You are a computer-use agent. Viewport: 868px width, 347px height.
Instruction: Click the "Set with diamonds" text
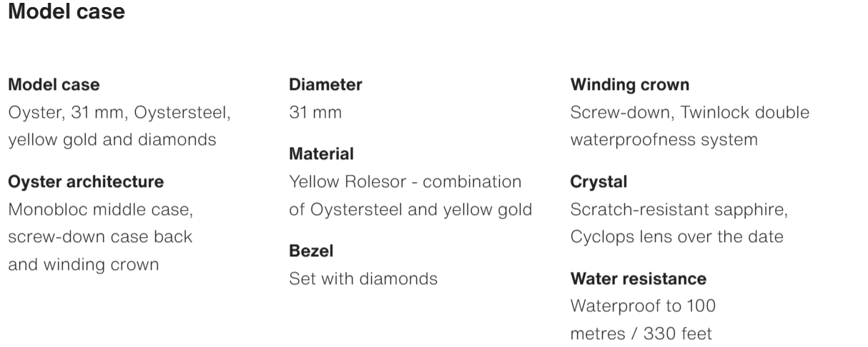tap(363, 278)
